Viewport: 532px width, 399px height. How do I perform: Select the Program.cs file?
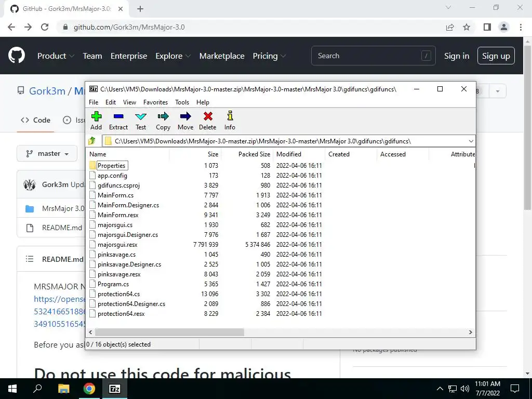(113, 284)
